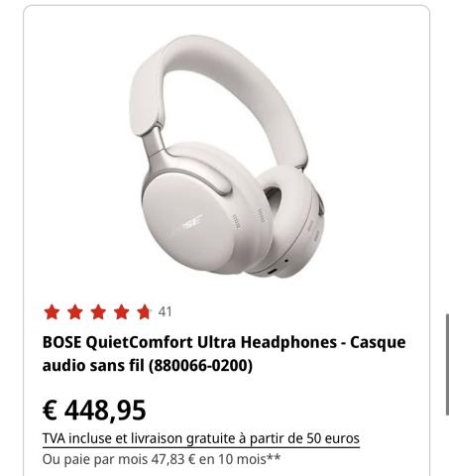Click the vertical scrollbar on the right edge

pyautogui.click(x=447, y=364)
